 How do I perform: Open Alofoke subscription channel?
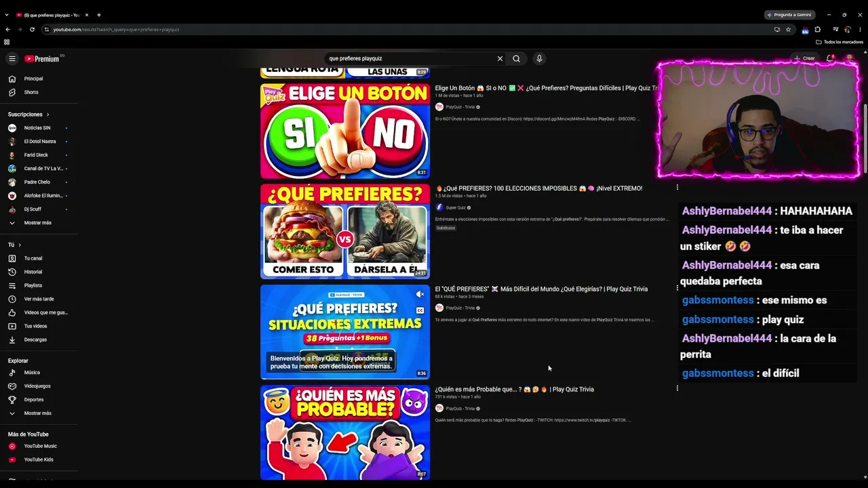tap(39, 196)
